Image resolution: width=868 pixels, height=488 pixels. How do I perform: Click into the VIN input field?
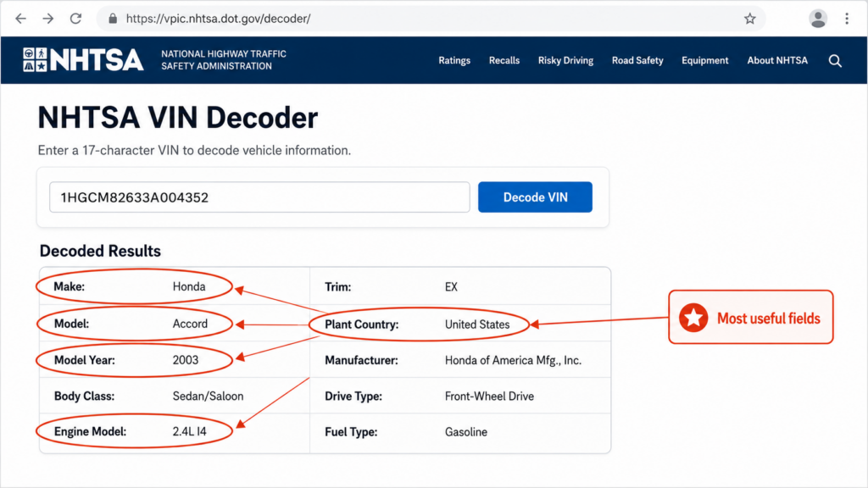(x=259, y=197)
